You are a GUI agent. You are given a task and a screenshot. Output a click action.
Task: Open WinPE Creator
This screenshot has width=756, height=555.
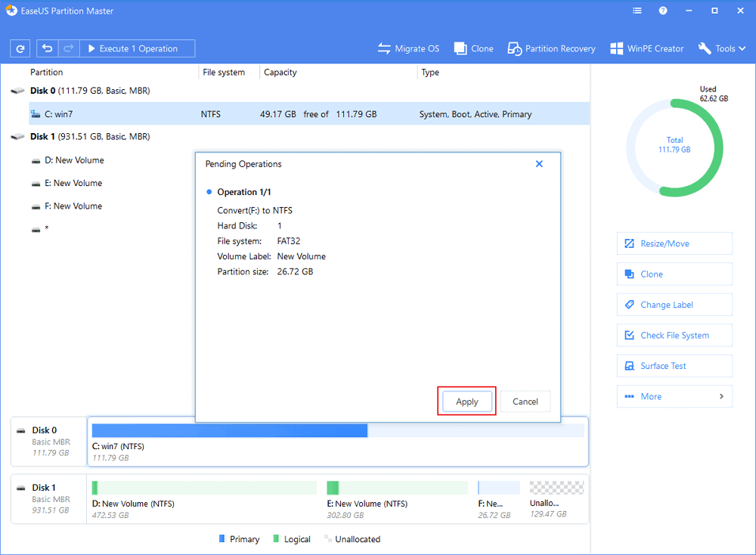[x=647, y=48]
